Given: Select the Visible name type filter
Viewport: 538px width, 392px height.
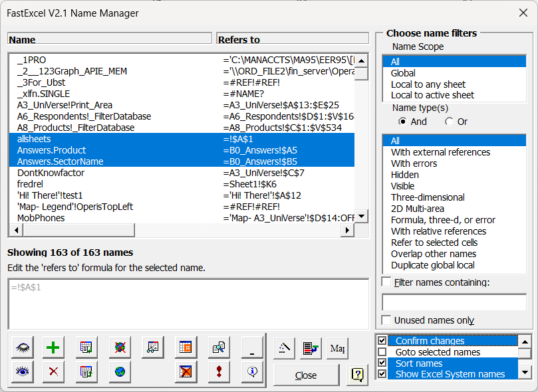Looking at the screenshot, I should 454,186.
